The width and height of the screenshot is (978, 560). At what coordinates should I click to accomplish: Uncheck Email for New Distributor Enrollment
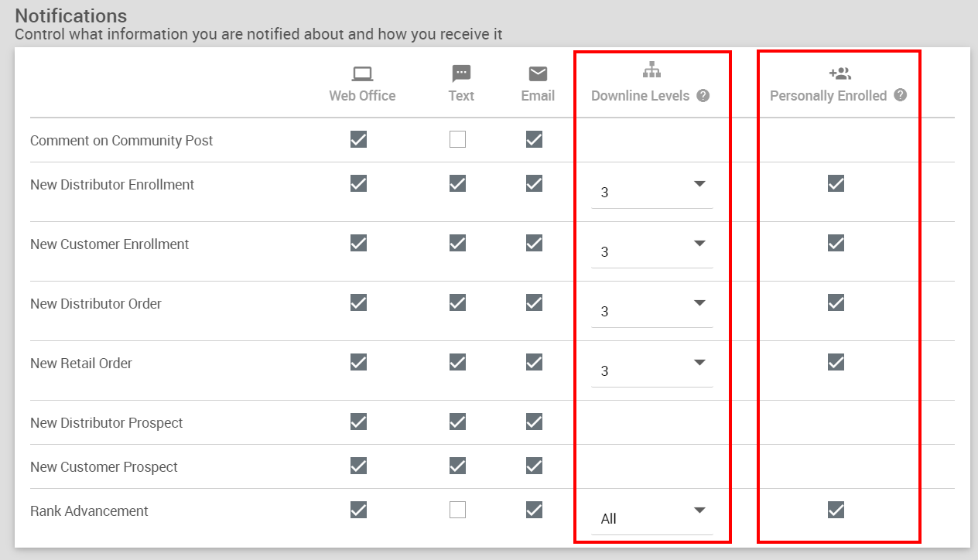click(534, 183)
